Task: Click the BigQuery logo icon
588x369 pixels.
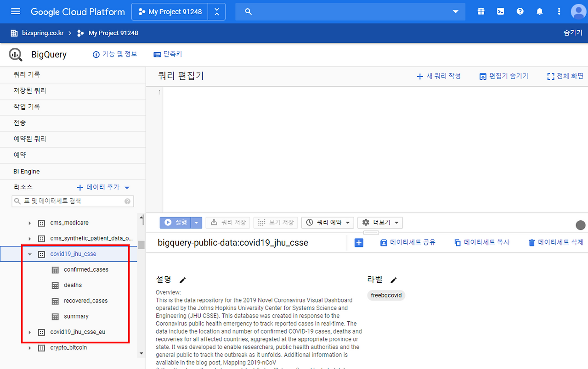Action: [x=15, y=54]
